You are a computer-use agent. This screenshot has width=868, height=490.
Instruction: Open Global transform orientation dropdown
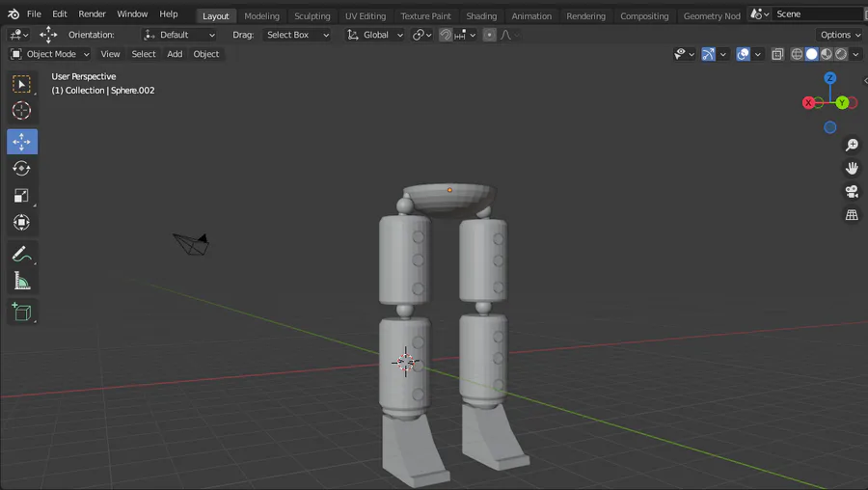374,35
